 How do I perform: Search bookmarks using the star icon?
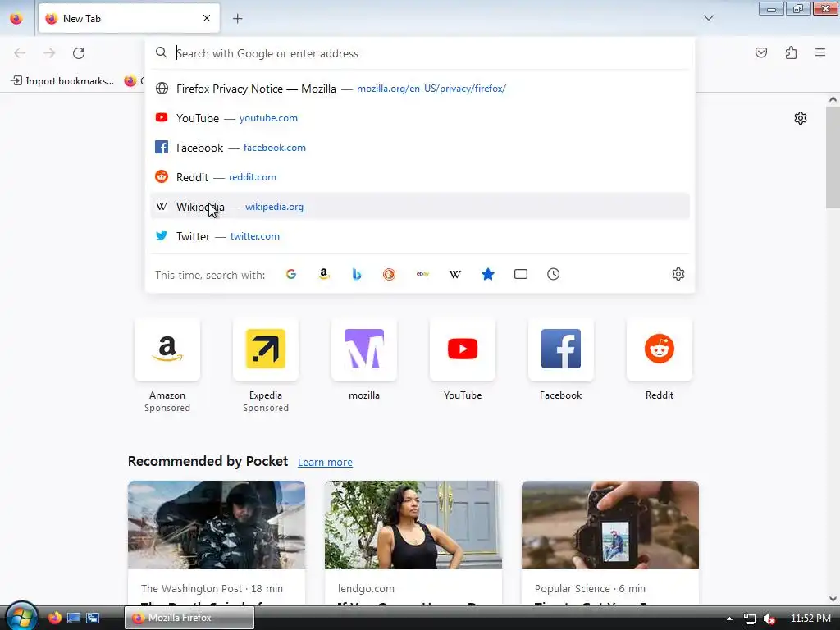point(488,274)
